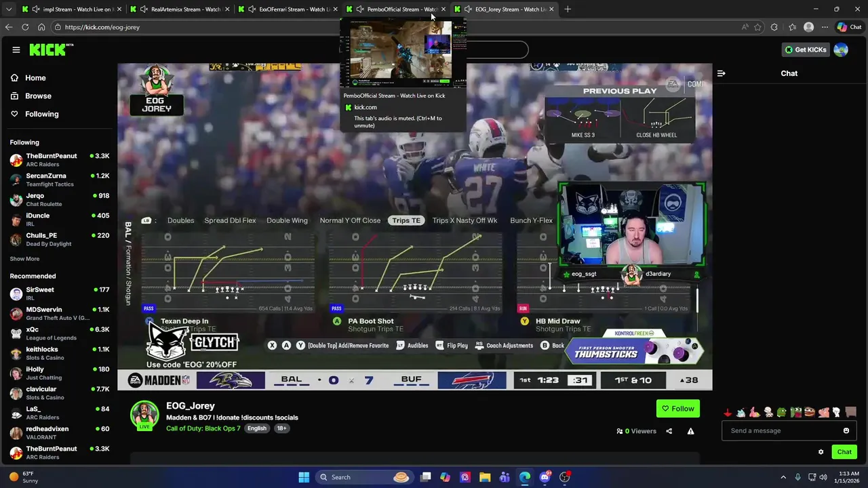The height and width of the screenshot is (488, 868).
Task: Insert the burger-face emote
Action: pos(809,412)
